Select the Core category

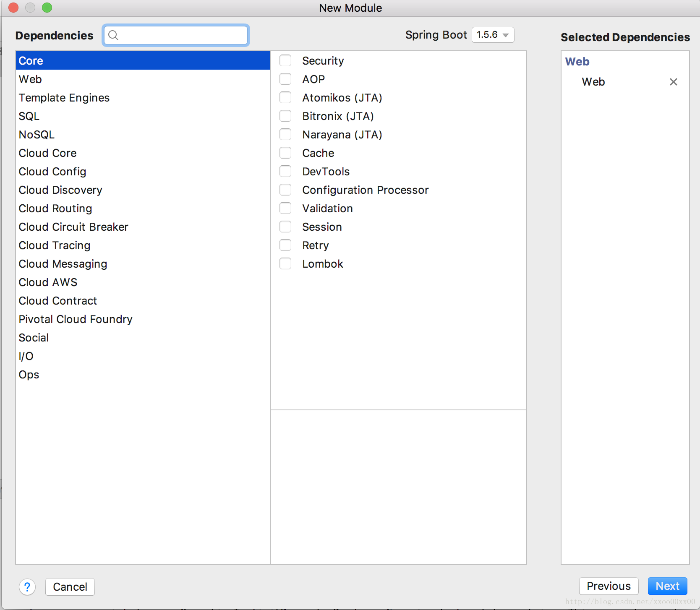click(143, 60)
